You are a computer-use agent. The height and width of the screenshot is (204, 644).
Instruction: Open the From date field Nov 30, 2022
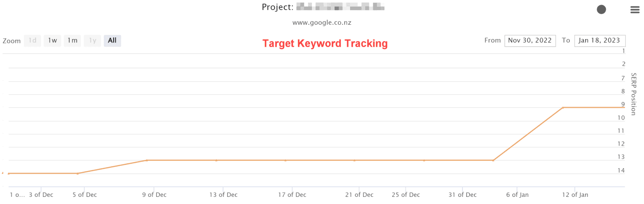(530, 41)
